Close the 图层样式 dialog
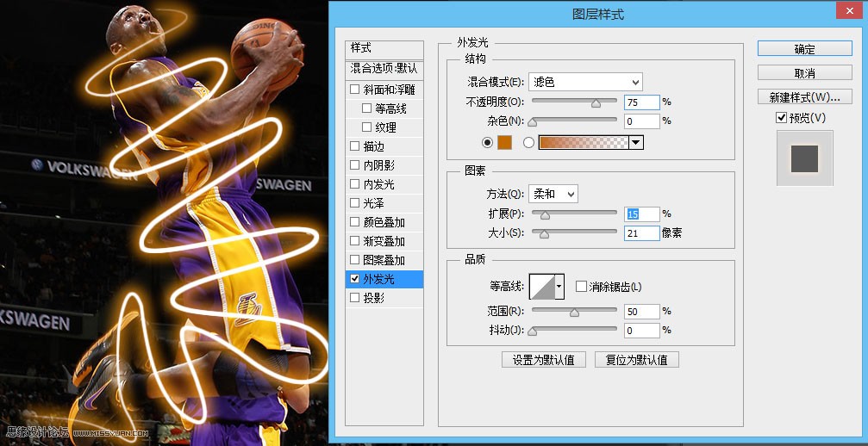Viewport: 868px width, 446px height. click(x=849, y=12)
